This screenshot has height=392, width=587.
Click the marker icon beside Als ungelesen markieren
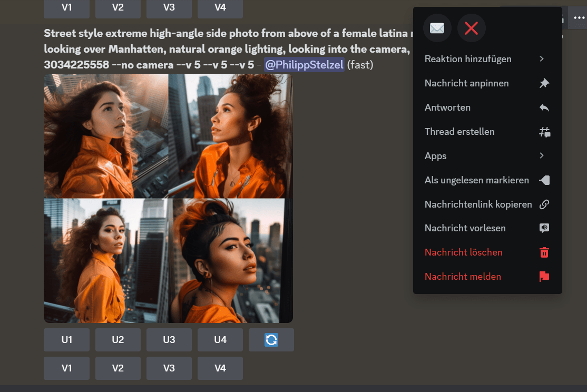(545, 180)
